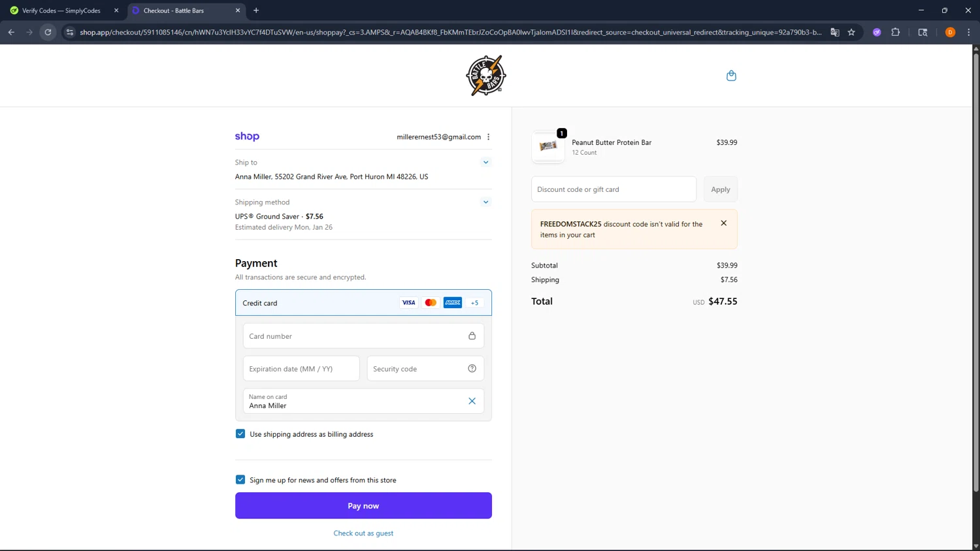Expand the Ship to address section

click(x=485, y=163)
